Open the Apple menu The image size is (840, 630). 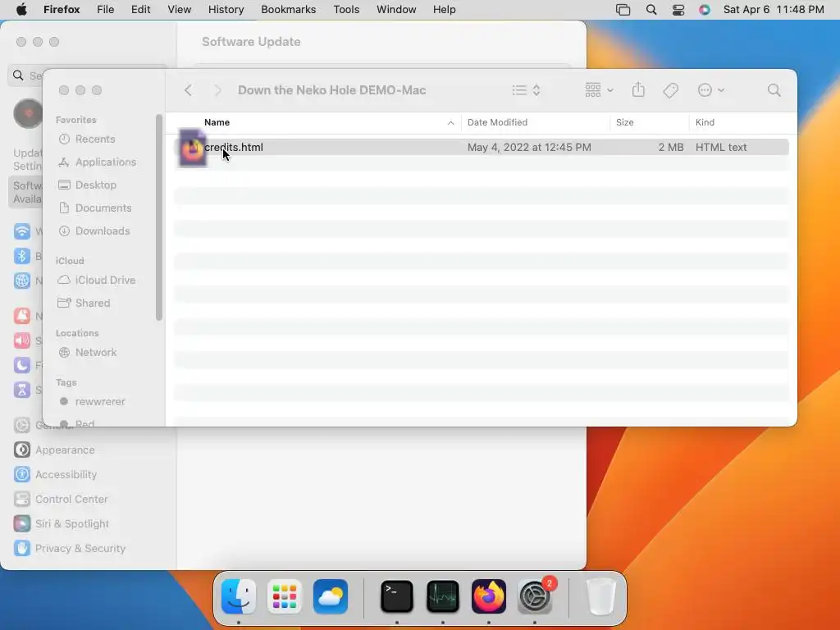click(21, 10)
